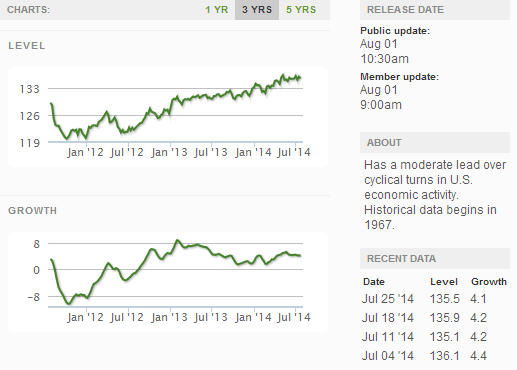Open the 5 YRS chart view
The image size is (517, 370).
[301, 10]
